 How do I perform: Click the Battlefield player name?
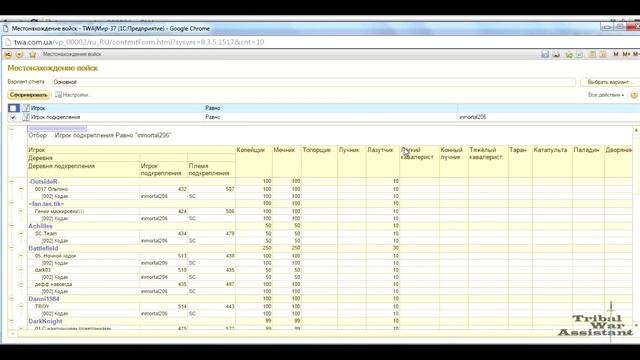click(x=43, y=248)
